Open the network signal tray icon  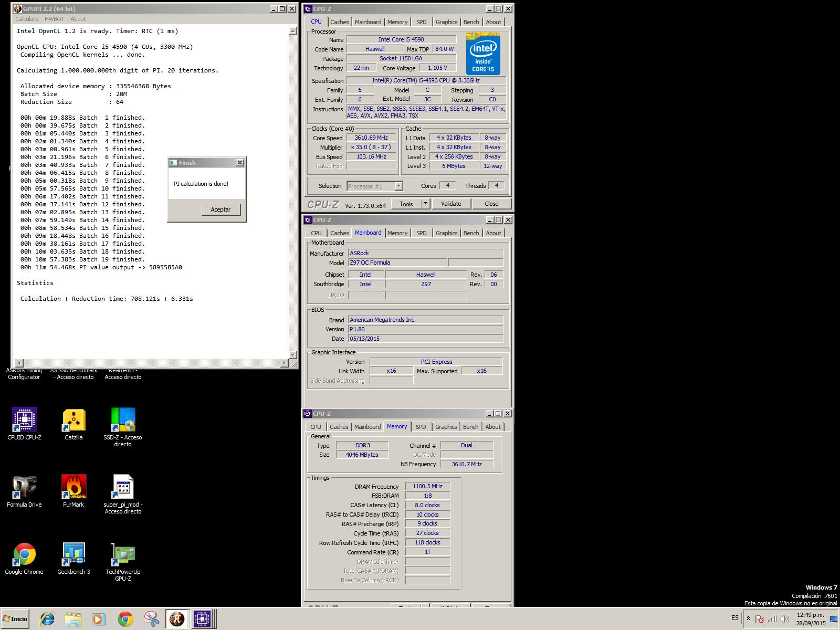(772, 619)
